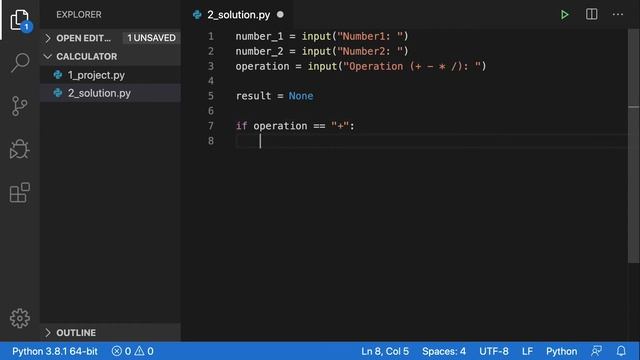This screenshot has width=640, height=360.
Task: Click the Python icon on editor tab
Action: (x=197, y=15)
